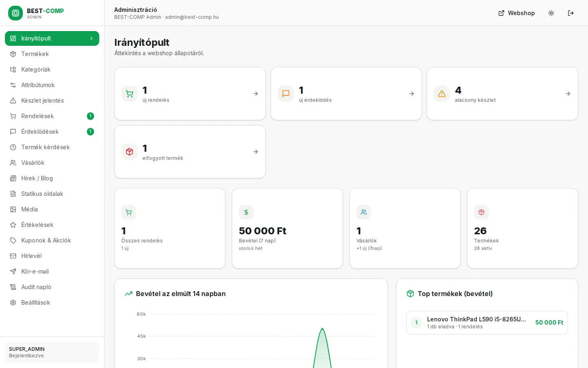Viewport: 588px width, 368px height.
Task: Click the Média image icon
Action: (13, 209)
